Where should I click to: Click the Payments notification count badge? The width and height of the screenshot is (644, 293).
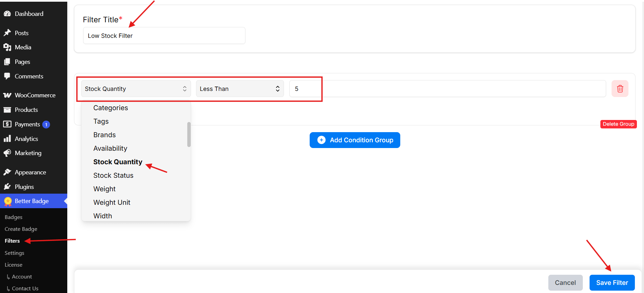coord(46,125)
